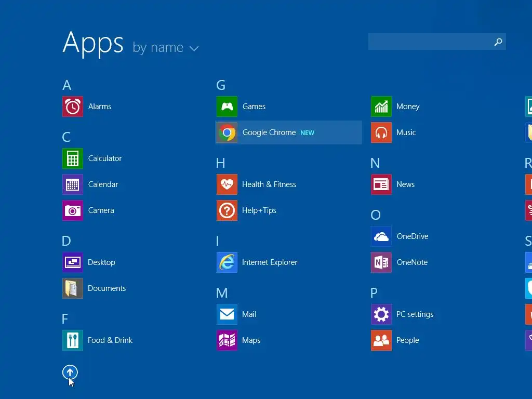Click the Music text label
This screenshot has height=399, width=532.
pos(406,132)
